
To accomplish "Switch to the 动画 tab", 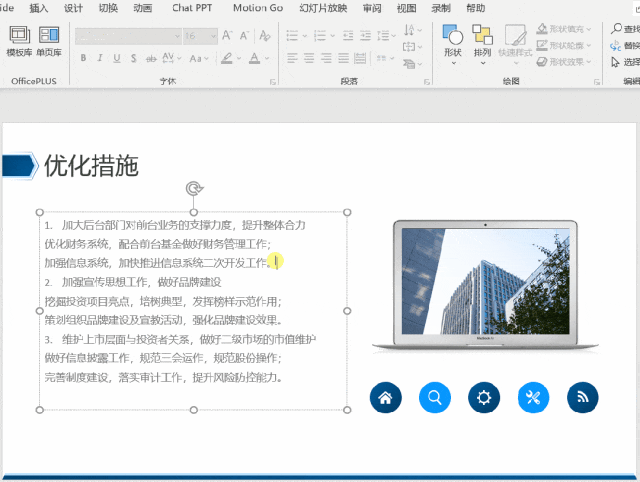I will coord(143,8).
